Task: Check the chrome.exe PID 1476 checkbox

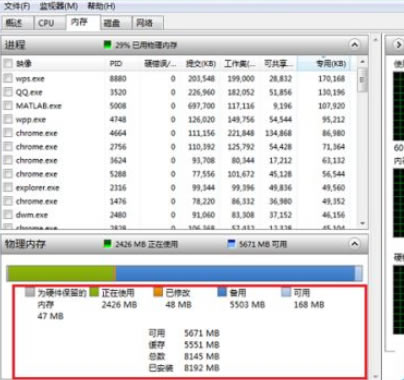Action: click(8, 201)
